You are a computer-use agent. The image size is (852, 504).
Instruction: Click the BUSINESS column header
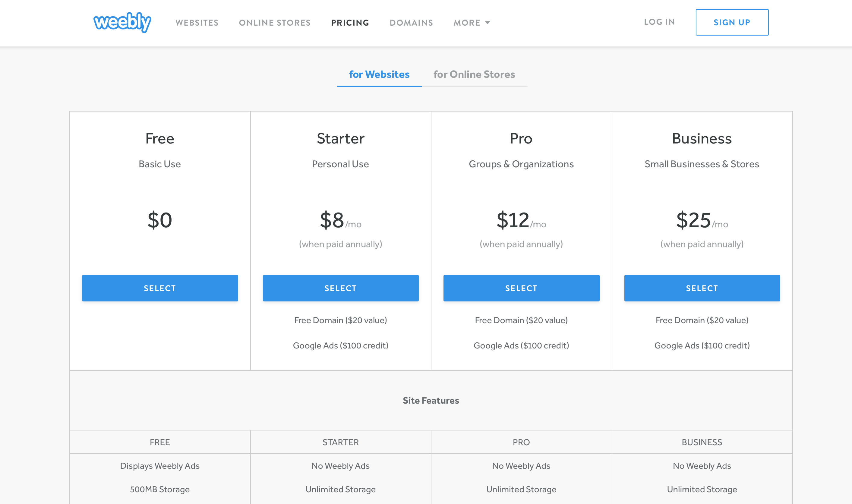point(702,442)
